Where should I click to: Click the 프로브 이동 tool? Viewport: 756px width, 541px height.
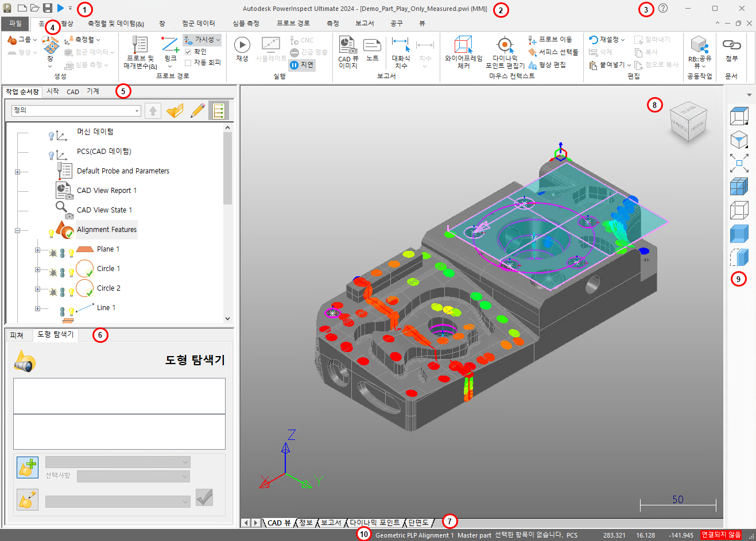(550, 40)
